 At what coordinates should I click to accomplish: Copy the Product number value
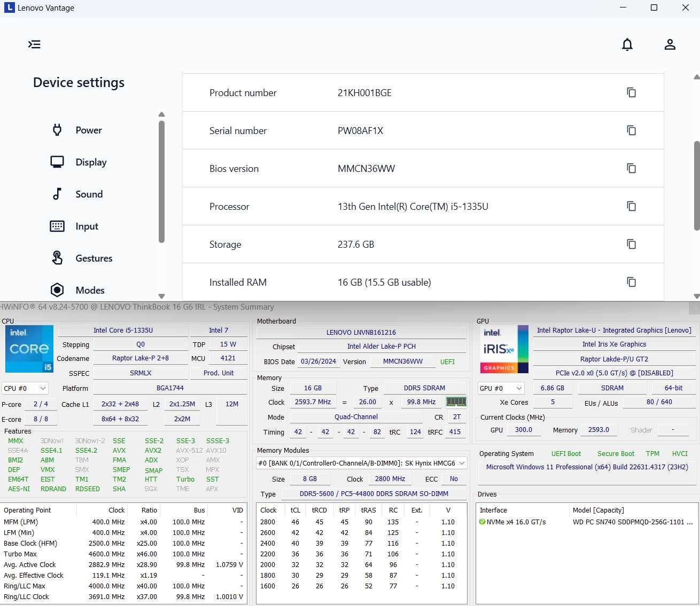631,92
